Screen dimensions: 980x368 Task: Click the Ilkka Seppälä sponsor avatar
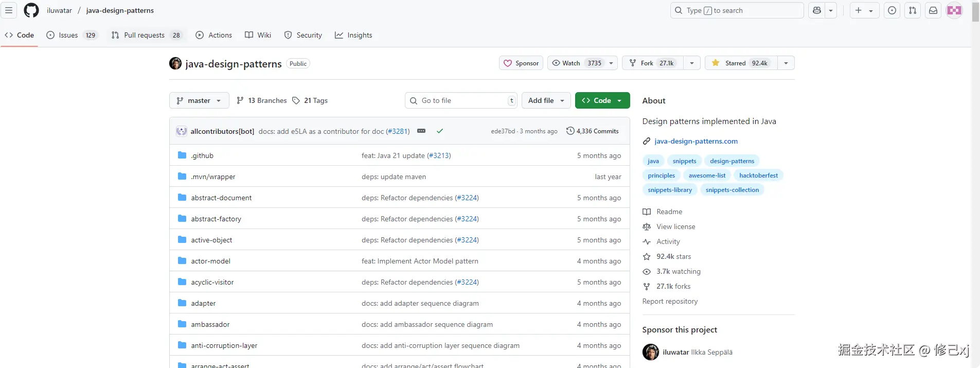(x=651, y=352)
